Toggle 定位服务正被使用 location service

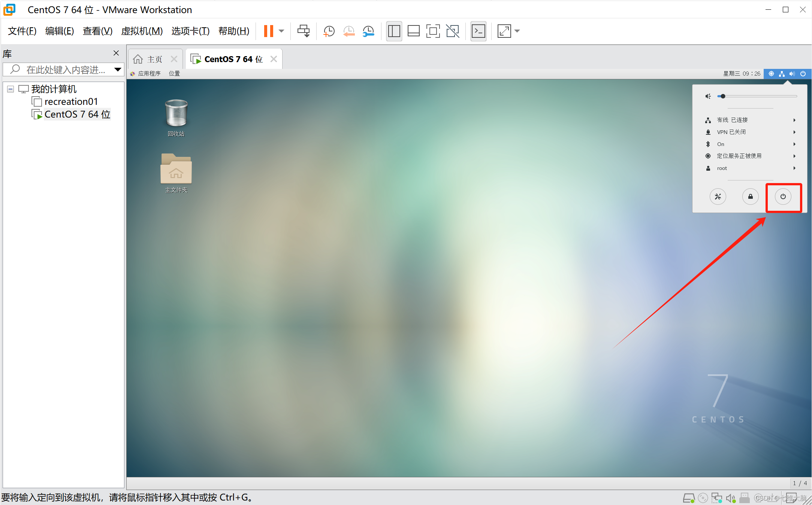tap(751, 156)
